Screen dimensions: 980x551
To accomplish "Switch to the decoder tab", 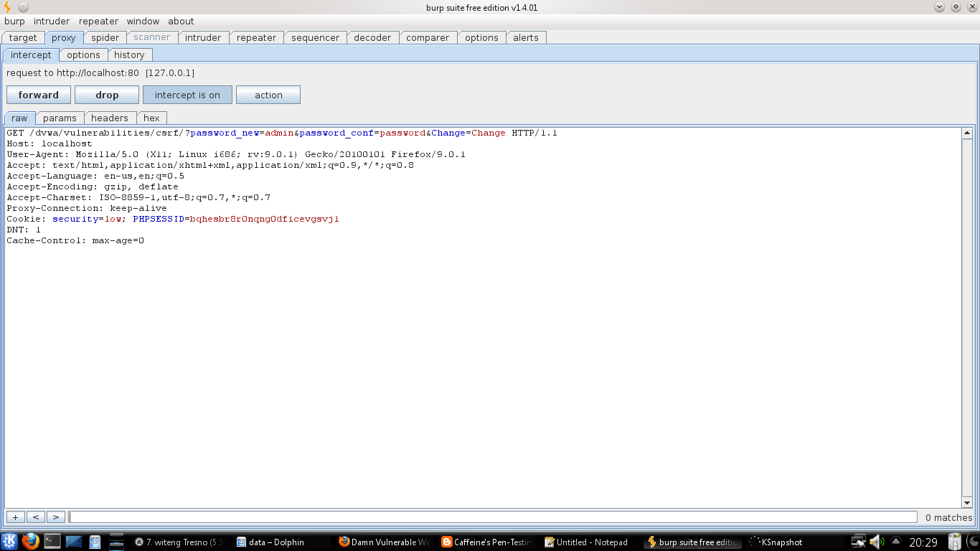I will tap(373, 37).
